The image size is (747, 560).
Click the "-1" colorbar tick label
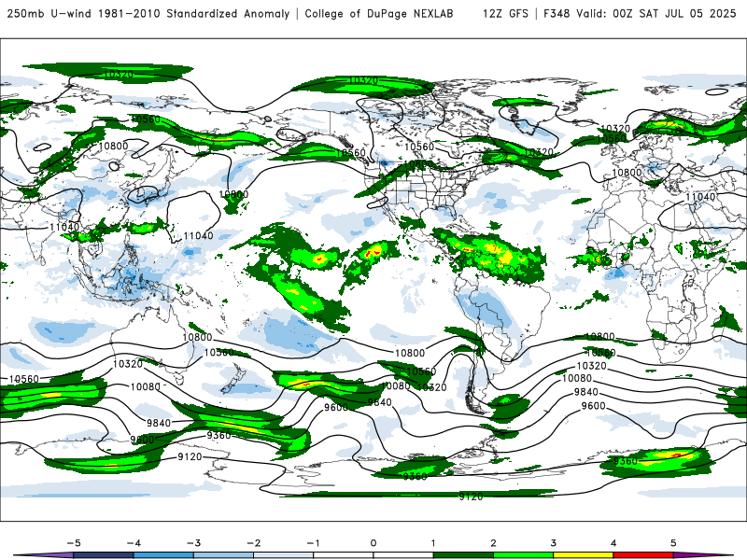(x=313, y=543)
